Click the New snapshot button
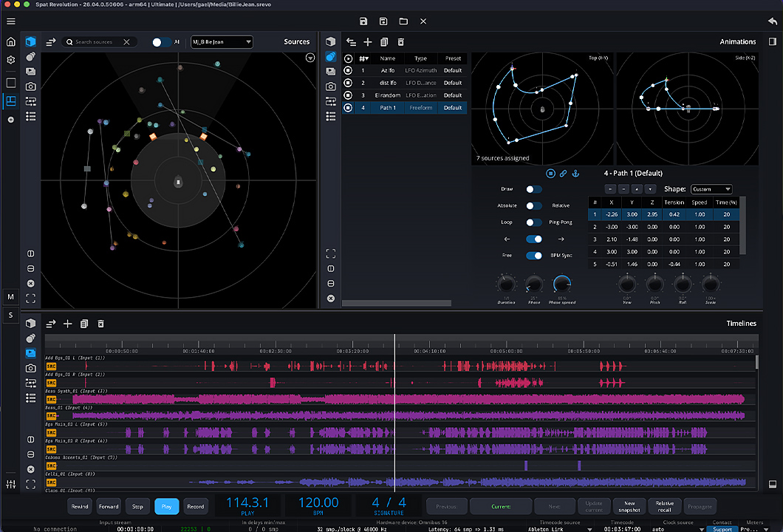 [x=629, y=506]
